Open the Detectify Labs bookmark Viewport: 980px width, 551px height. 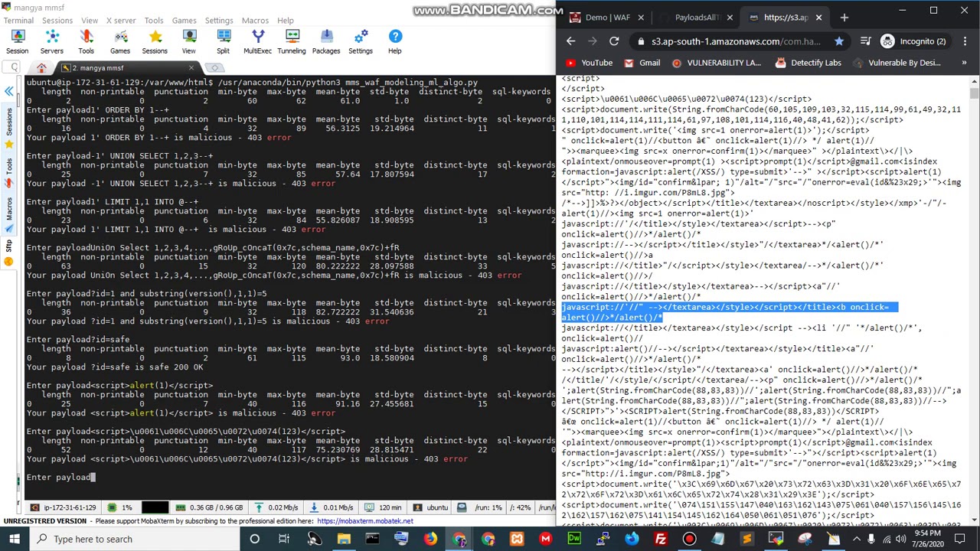[x=807, y=63]
